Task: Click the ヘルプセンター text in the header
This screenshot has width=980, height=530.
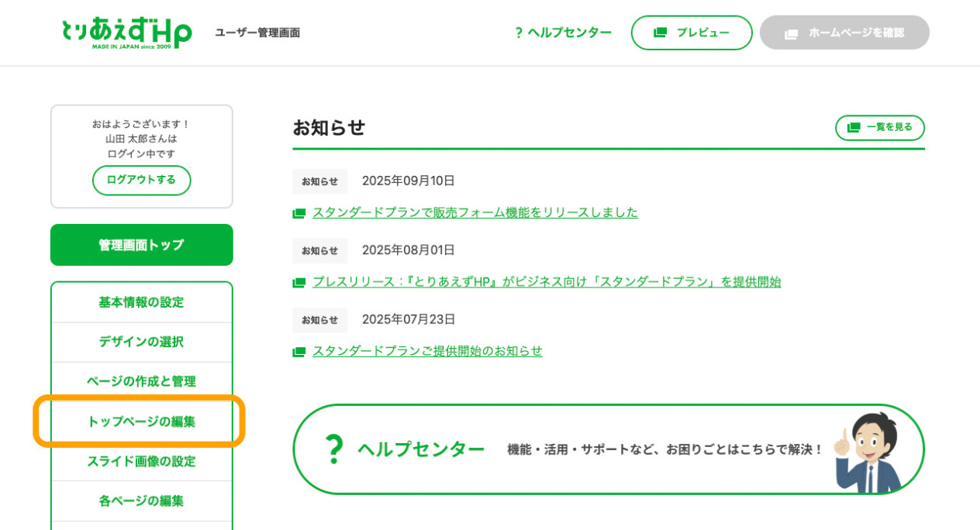Action: pos(570,33)
